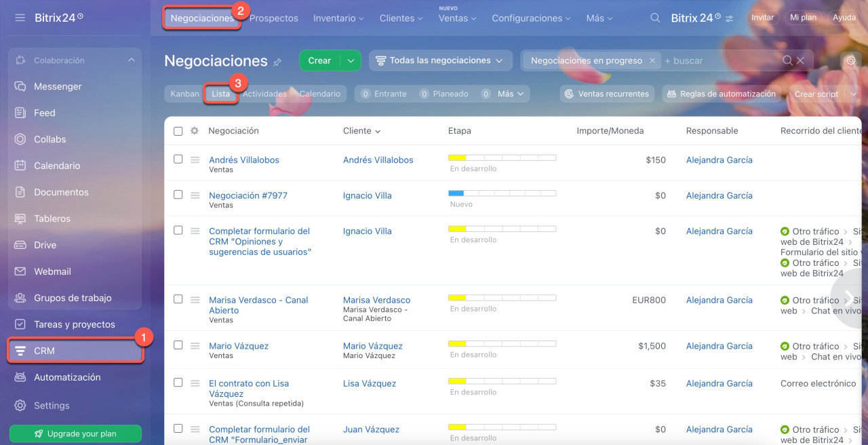Click the stage bar of Andrés Villalobos deal
The width and height of the screenshot is (868, 445).
[502, 157]
